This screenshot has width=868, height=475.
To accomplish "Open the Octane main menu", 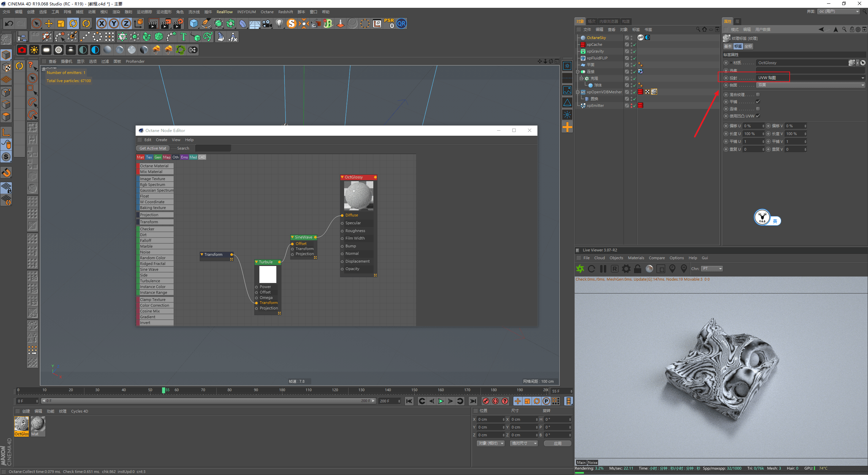I will (x=267, y=12).
